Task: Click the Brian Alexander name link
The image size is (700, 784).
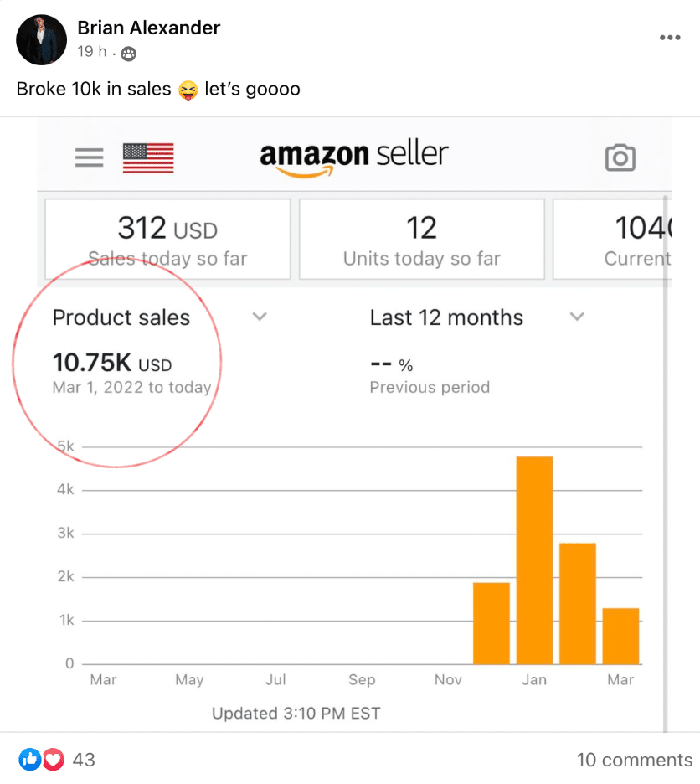Action: 148,28
